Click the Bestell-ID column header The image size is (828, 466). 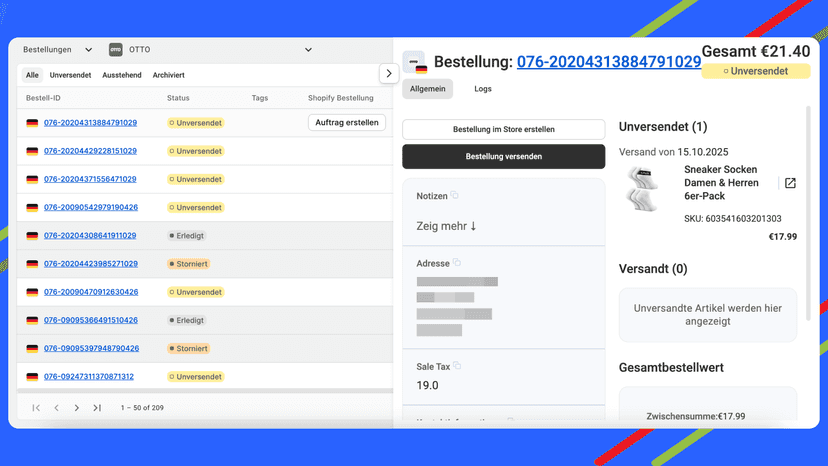[43, 98]
